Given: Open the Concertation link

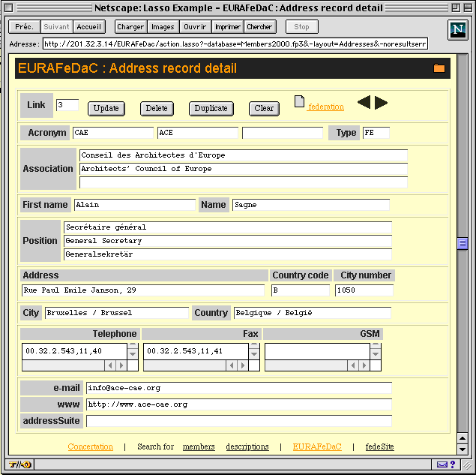Looking at the screenshot, I should click(91, 446).
